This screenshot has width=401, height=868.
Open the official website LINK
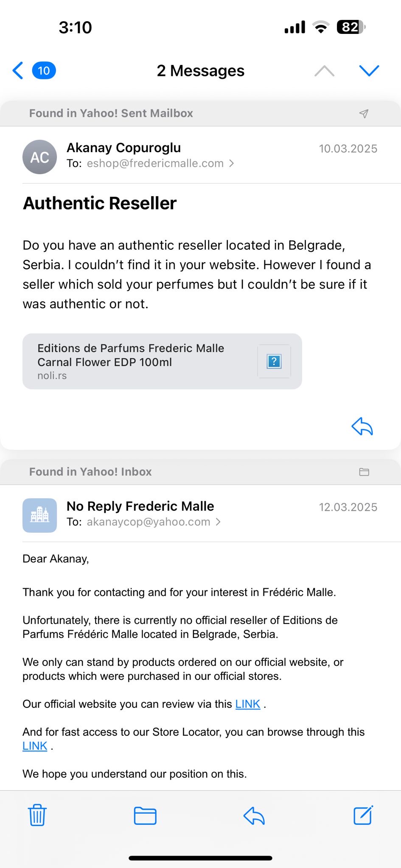pyautogui.click(x=247, y=704)
